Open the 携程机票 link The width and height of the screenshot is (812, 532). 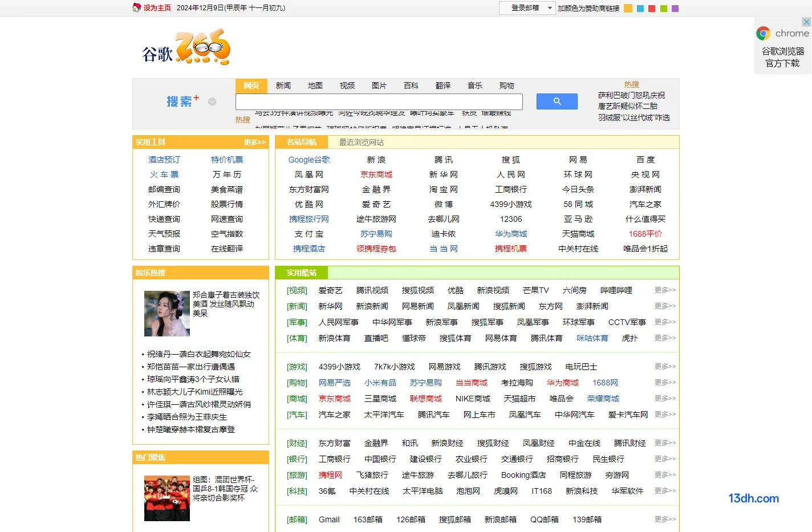511,249
